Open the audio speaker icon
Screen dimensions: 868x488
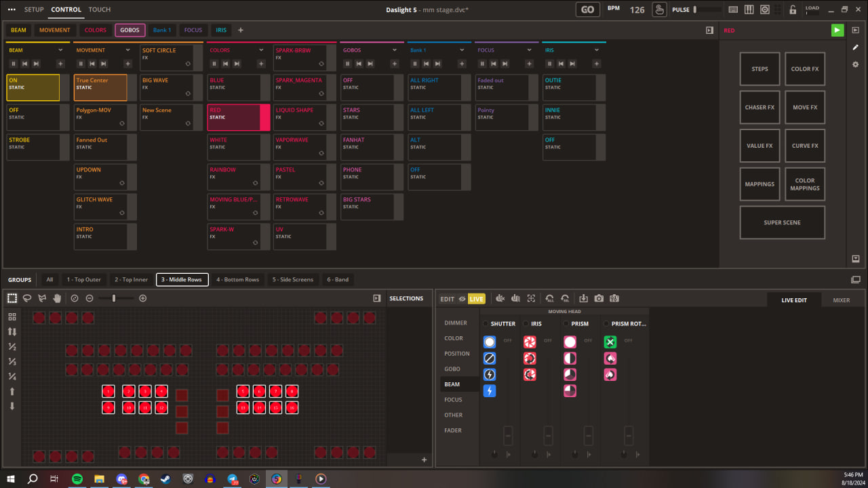click(765, 9)
